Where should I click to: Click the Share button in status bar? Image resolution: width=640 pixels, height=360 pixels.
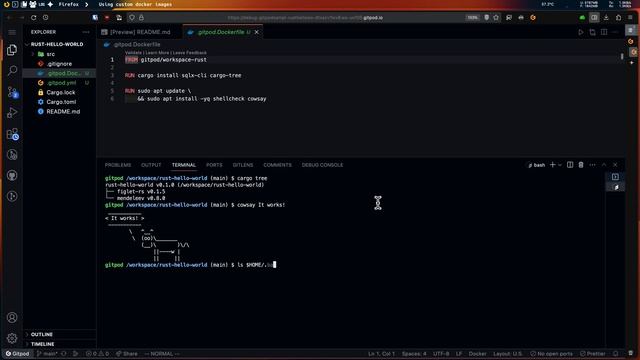click(x=127, y=353)
